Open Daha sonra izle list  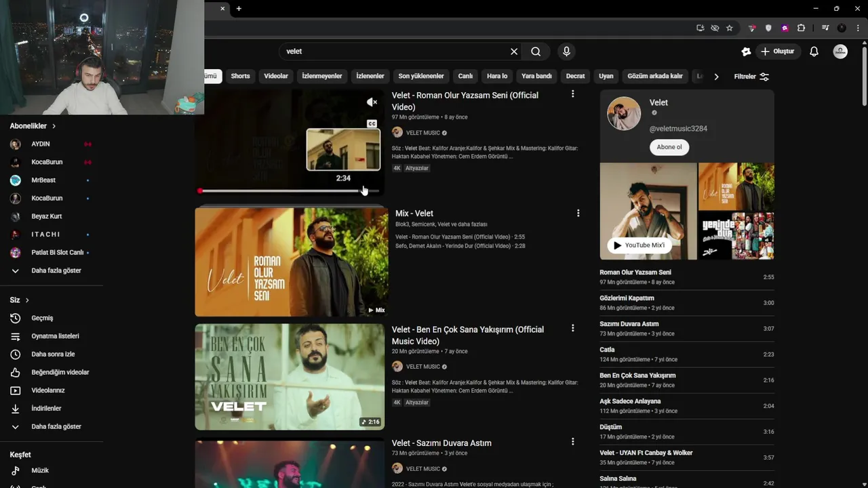pyautogui.click(x=52, y=354)
